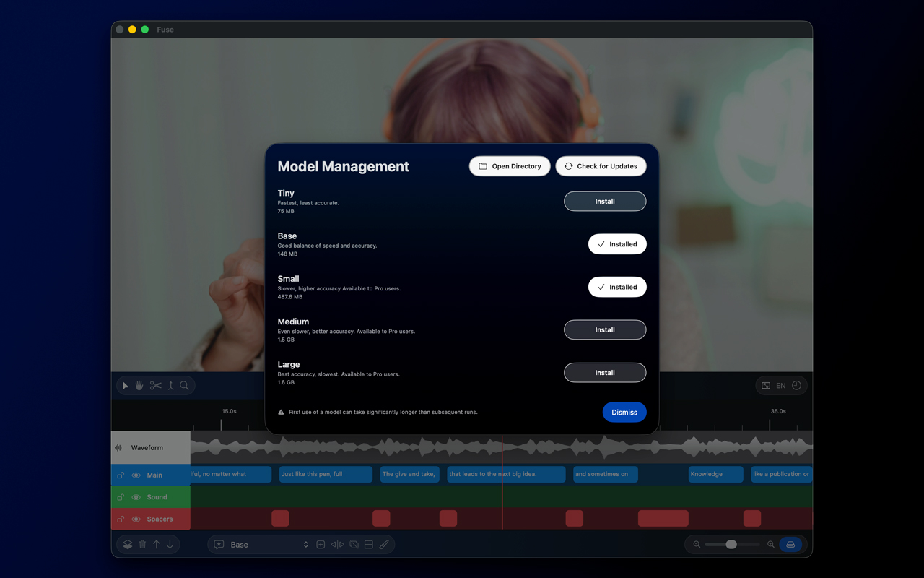Screen dimensions: 924x578
Task: Open the EN language selector
Action: pyautogui.click(x=780, y=386)
